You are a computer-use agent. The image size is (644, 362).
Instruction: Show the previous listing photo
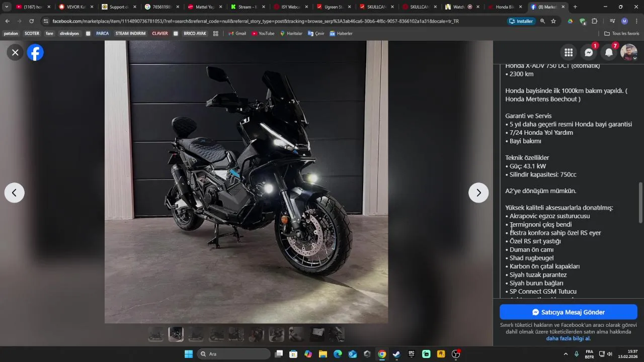point(14,193)
